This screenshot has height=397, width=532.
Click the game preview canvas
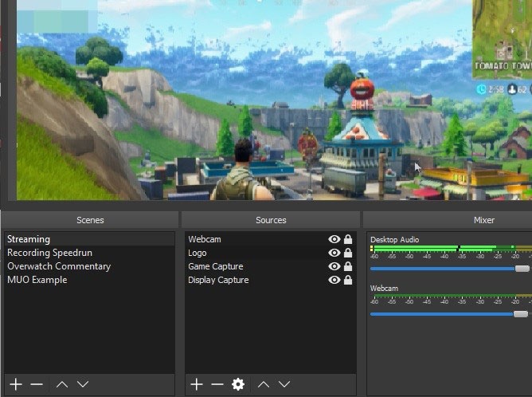(274, 100)
